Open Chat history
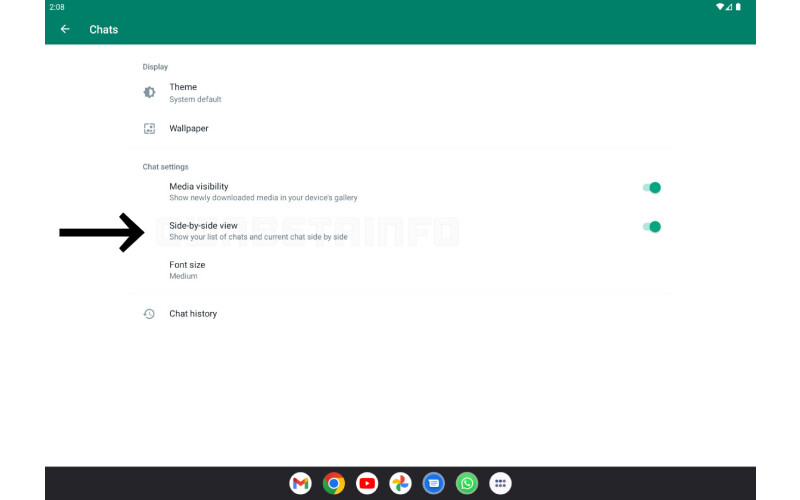Screen dimensions: 800x500 (x=400, y=314)
